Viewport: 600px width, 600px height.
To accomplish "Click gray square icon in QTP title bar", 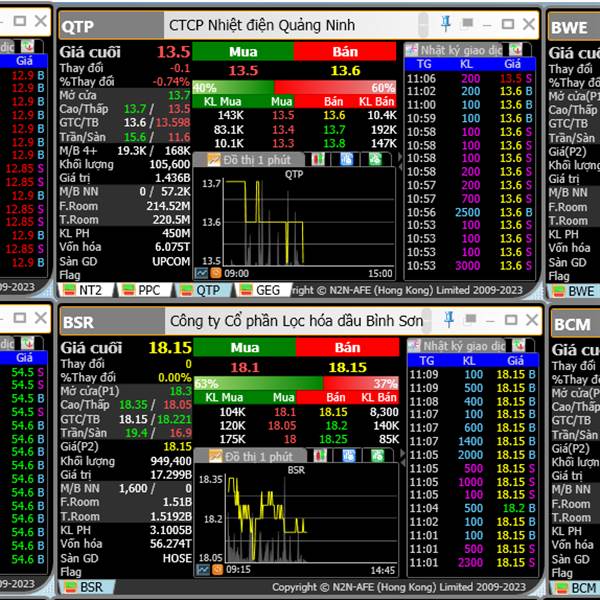I will click(467, 24).
